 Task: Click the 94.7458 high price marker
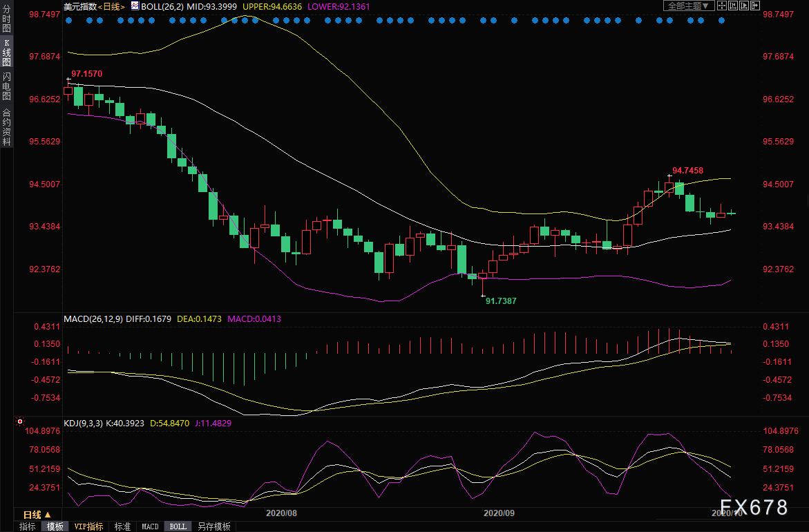click(687, 170)
